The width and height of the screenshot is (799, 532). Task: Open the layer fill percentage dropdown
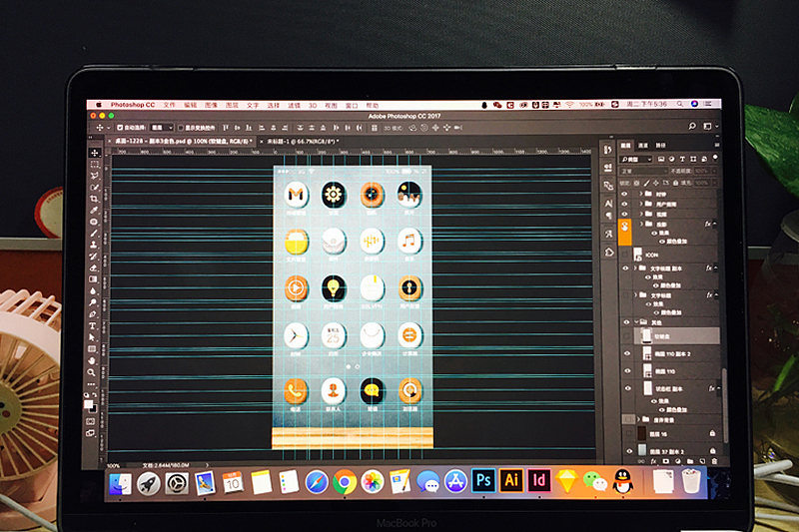coord(715,183)
